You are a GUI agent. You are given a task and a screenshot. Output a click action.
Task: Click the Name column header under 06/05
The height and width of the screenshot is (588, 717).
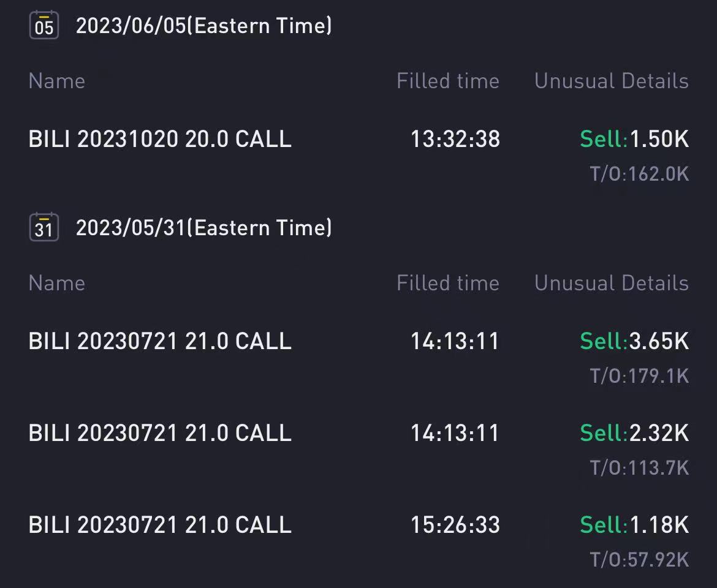pyautogui.click(x=57, y=81)
